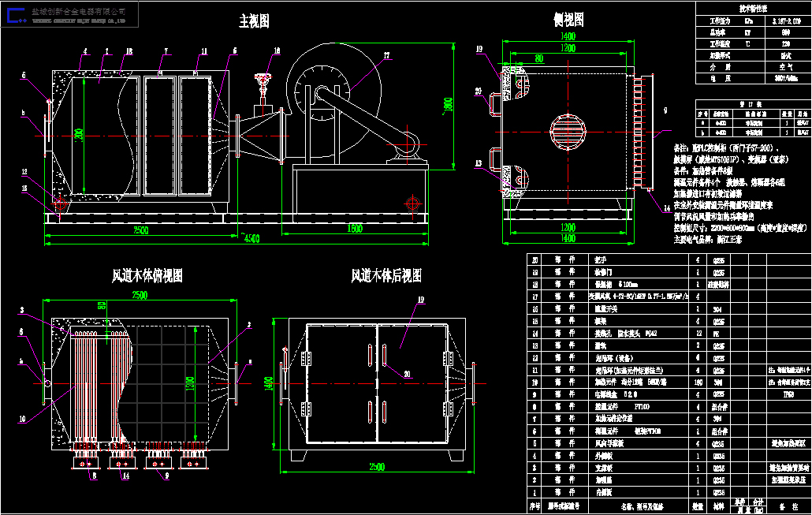Image resolution: width=812 pixels, height=515 pixels.
Task: Click the note line mentioning 西门子S7-200
Action: (725, 149)
